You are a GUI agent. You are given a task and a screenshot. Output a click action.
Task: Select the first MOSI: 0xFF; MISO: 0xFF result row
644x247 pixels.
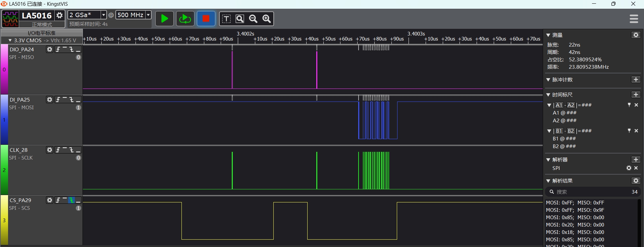coord(575,203)
